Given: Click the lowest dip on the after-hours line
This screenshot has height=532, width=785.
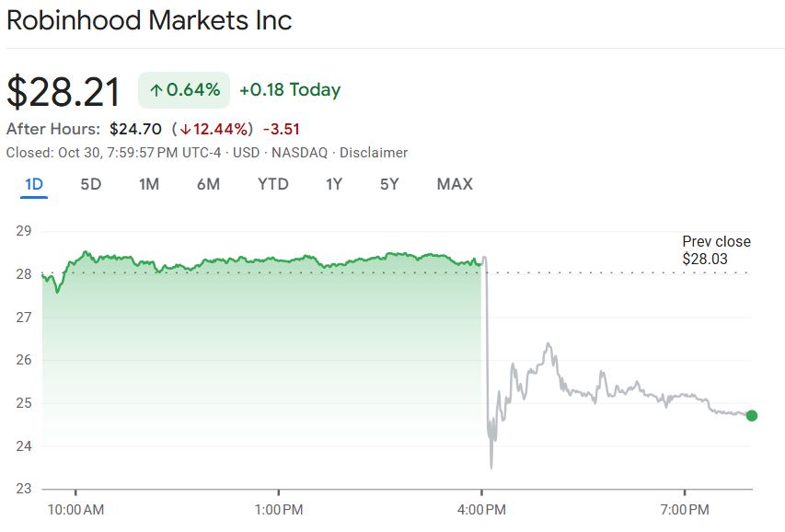Looking at the screenshot, I should point(491,467).
